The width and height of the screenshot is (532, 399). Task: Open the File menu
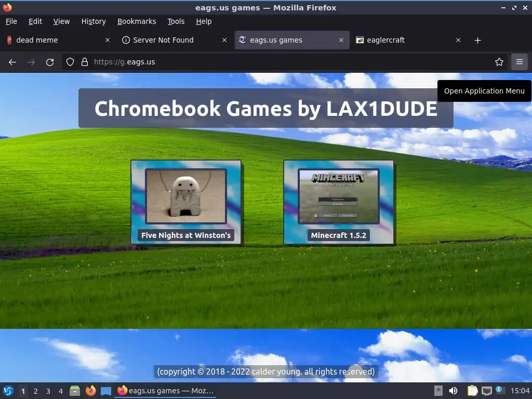point(11,21)
